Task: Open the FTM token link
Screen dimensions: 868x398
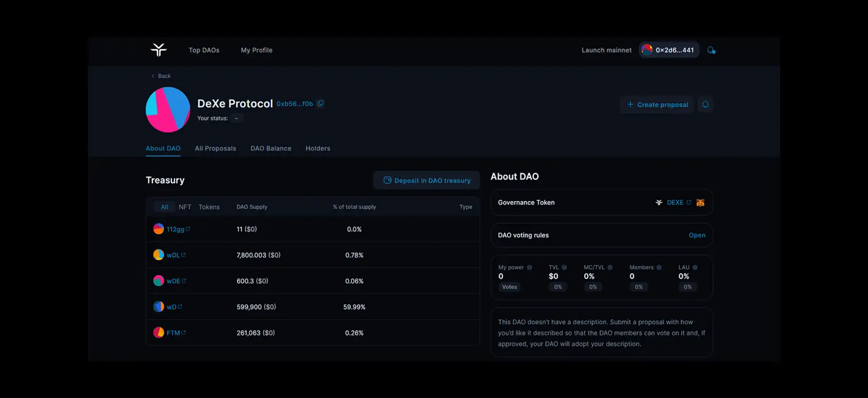Action: tap(173, 333)
